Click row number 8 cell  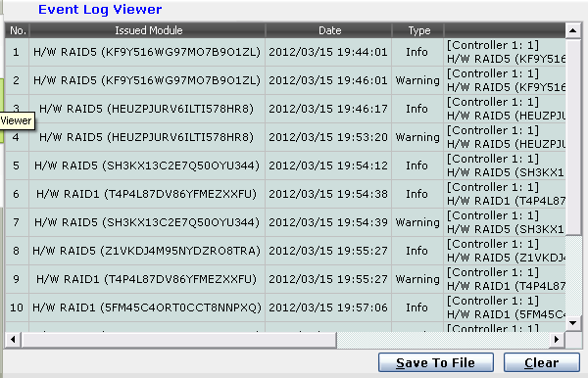point(17,251)
